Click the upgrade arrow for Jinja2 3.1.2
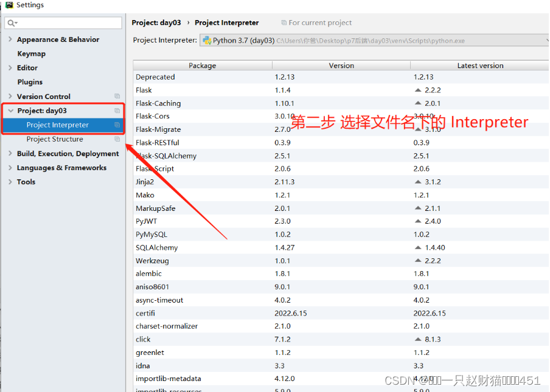This screenshot has width=550, height=392. coord(418,182)
